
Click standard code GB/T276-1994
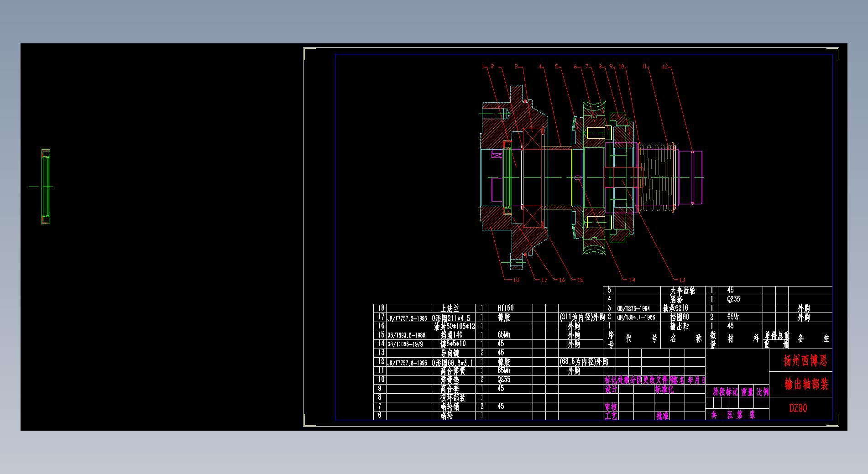tap(633, 309)
